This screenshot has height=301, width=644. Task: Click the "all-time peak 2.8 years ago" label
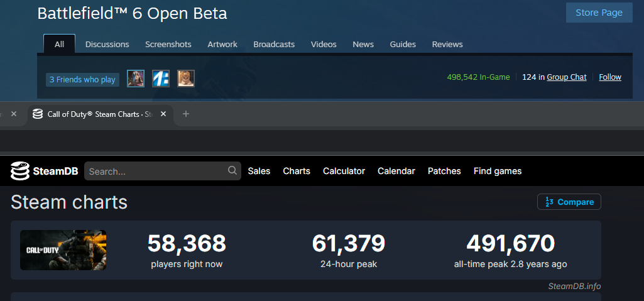pos(511,264)
